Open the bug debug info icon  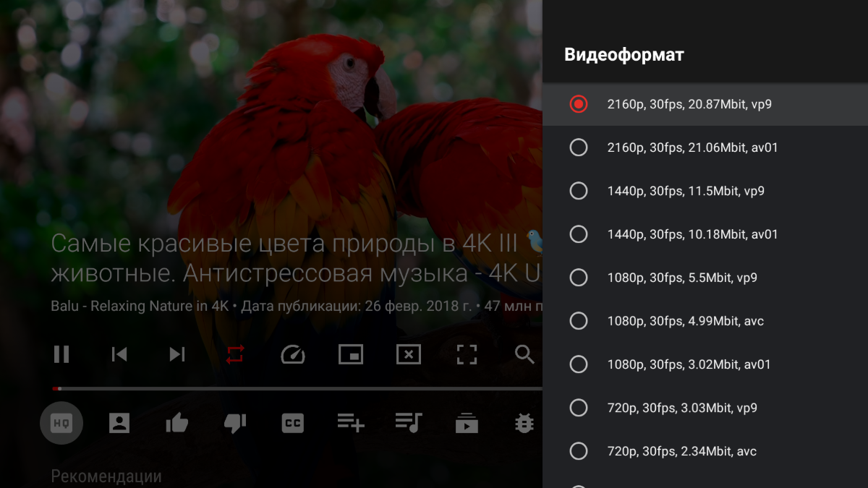pos(524,423)
